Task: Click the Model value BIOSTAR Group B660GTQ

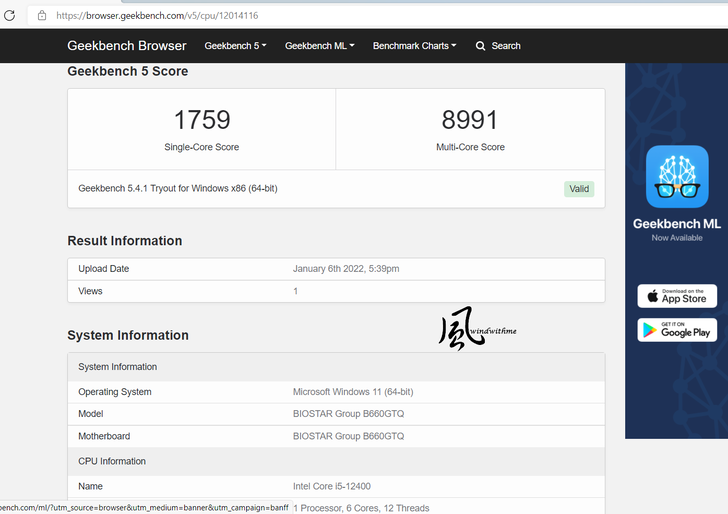Action: 348,413
